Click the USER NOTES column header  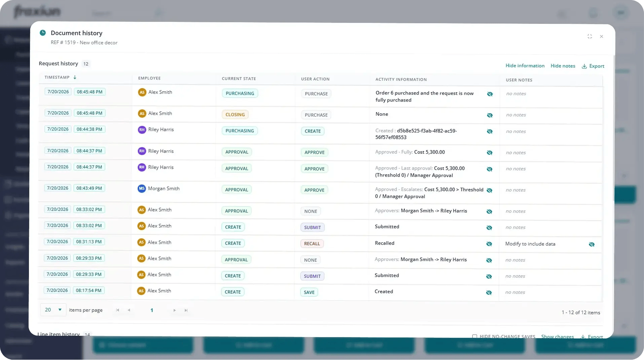[519, 80]
